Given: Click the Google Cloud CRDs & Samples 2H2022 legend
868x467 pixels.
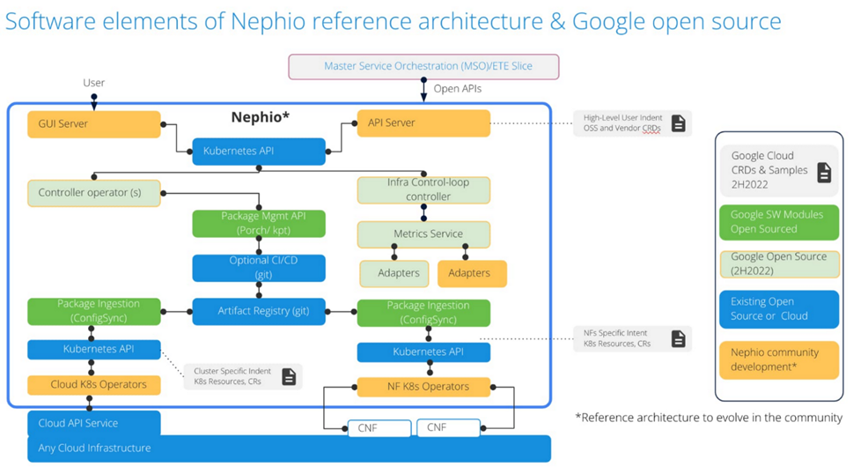Looking at the screenshot, I should [779, 171].
